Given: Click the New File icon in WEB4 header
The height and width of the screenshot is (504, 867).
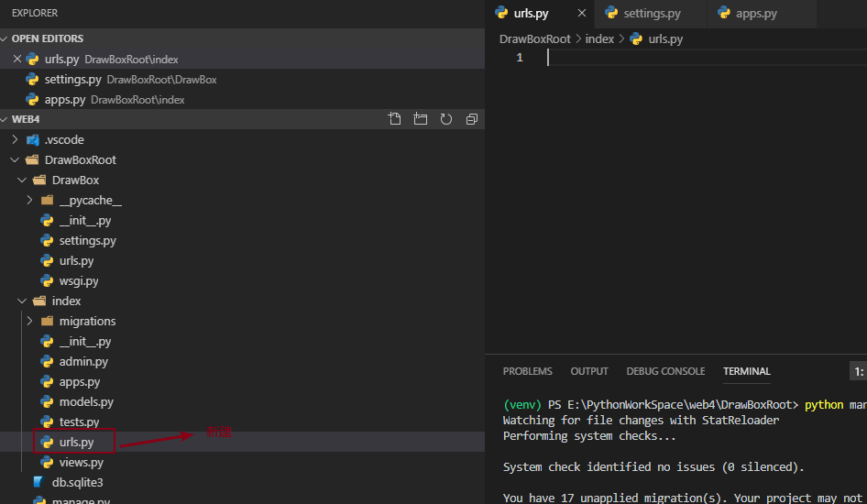Looking at the screenshot, I should click(394, 119).
